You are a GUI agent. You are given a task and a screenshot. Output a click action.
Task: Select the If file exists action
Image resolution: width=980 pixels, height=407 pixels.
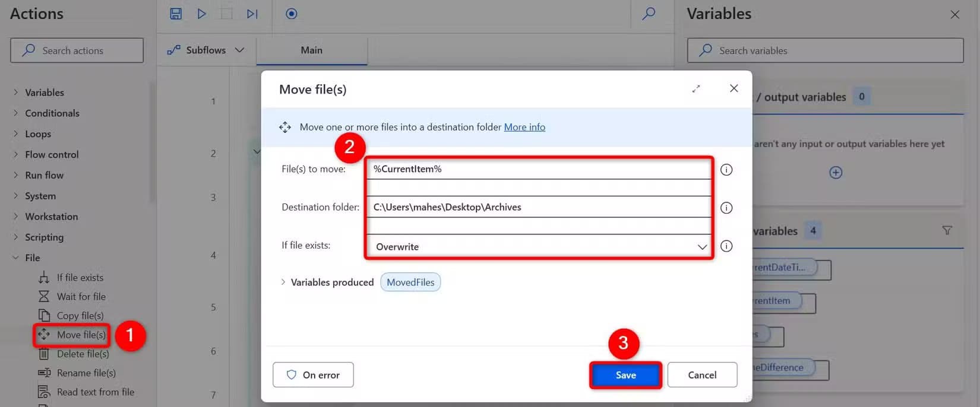tap(80, 278)
